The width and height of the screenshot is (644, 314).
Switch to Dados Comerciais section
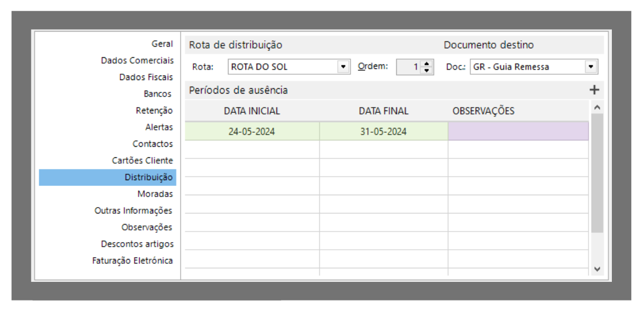click(137, 61)
